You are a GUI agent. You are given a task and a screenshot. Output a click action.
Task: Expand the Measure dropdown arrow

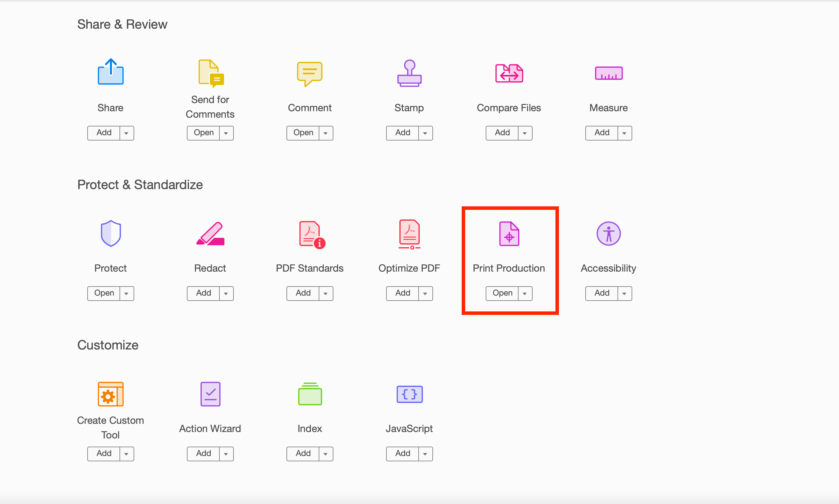625,133
